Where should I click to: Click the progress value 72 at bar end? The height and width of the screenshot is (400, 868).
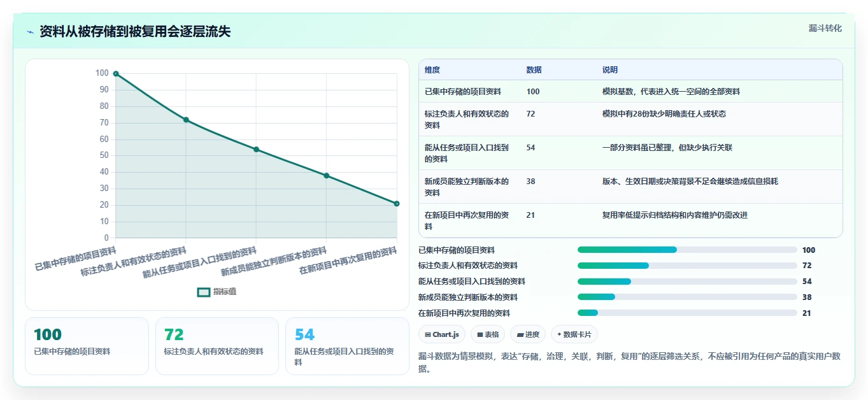pos(807,266)
